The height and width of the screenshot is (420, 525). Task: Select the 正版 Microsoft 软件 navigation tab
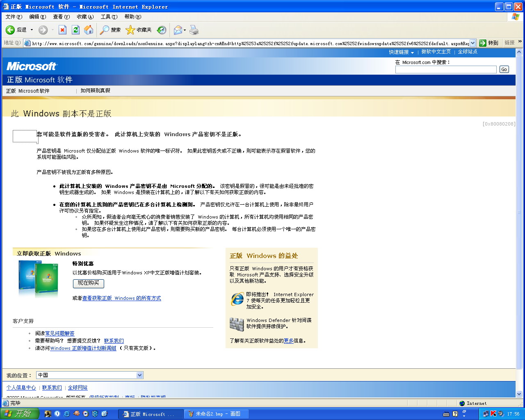click(x=28, y=91)
